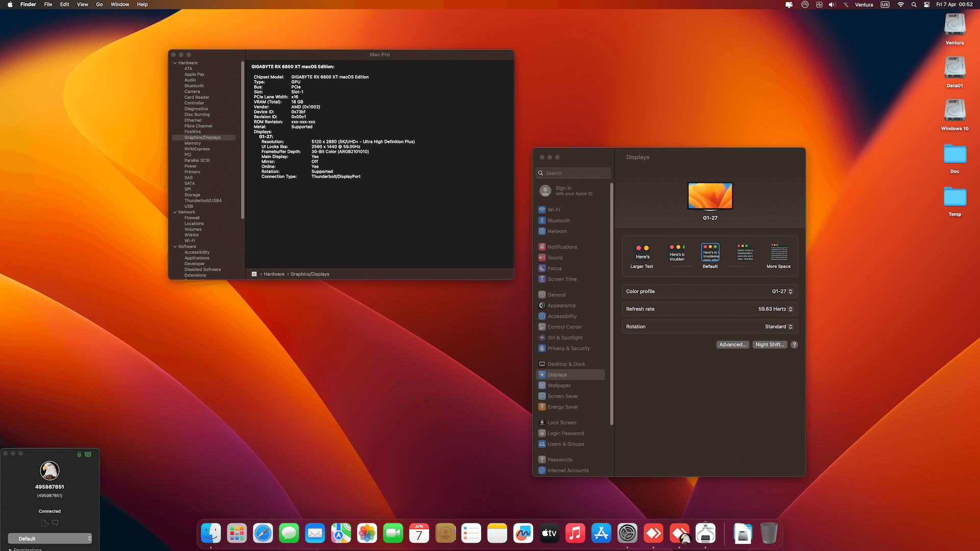Select More Space resolution option
This screenshot has width=980, height=551.
click(778, 256)
